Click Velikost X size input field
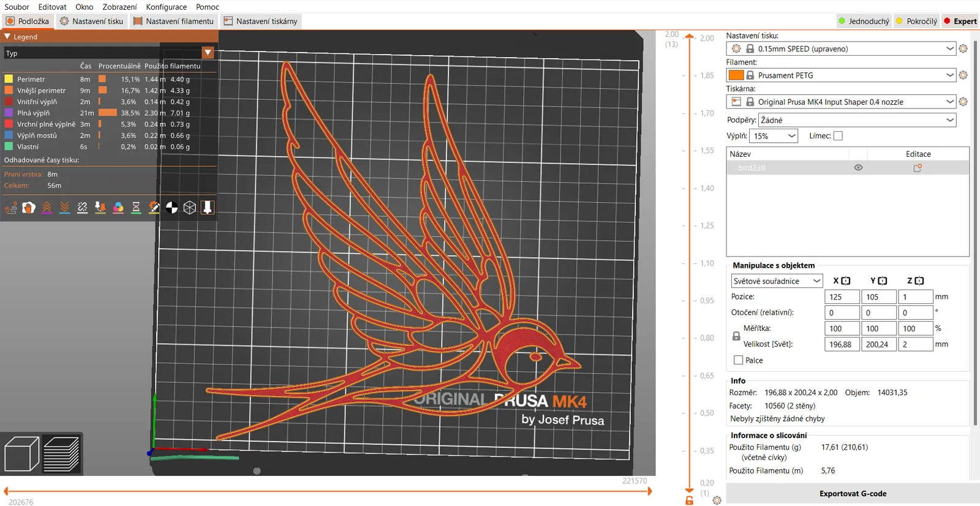Image resolution: width=980 pixels, height=506 pixels. (842, 345)
